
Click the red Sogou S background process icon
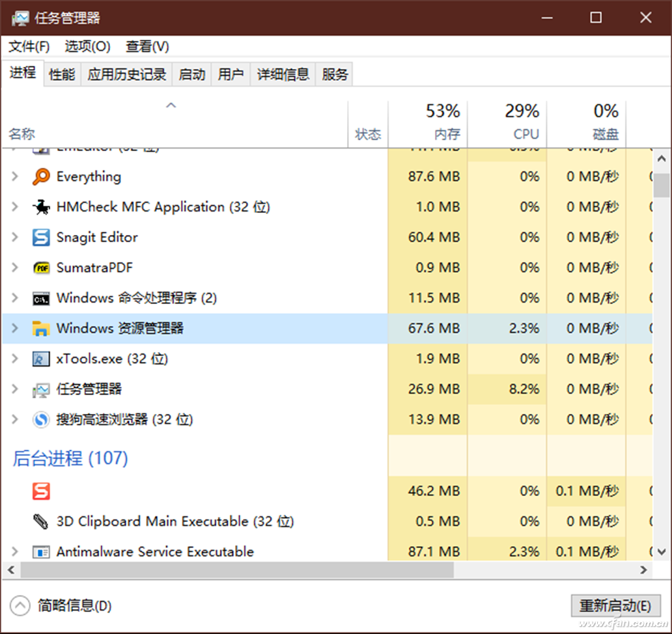41,491
